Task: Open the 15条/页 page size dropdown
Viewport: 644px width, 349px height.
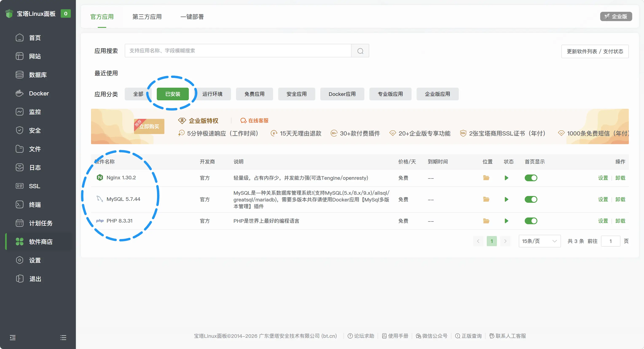Action: (x=540, y=241)
